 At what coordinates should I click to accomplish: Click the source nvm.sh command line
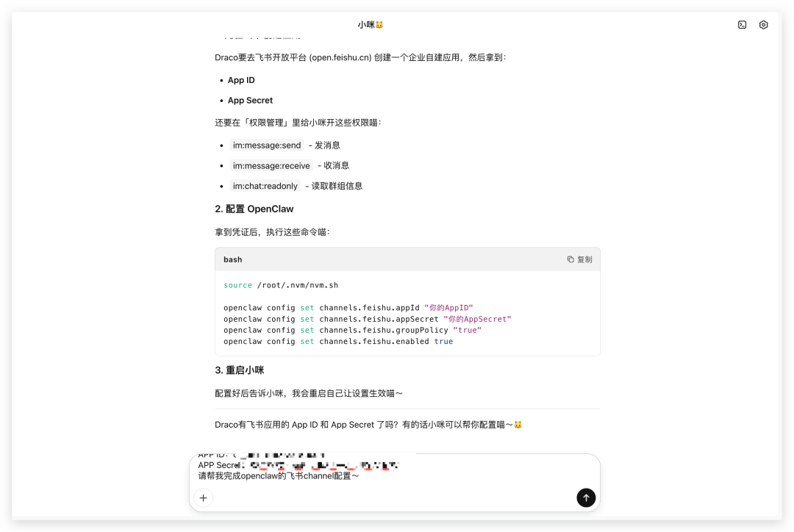[281, 285]
